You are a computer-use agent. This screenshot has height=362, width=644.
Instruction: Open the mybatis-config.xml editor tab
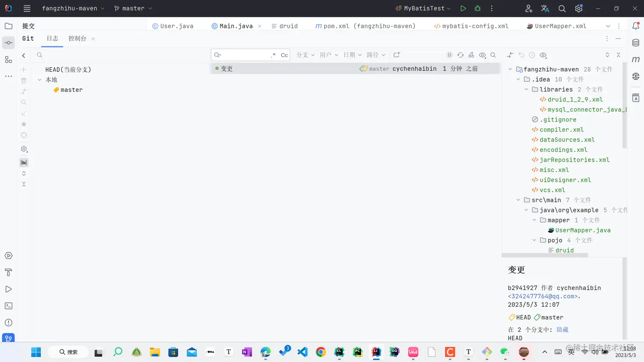tap(471, 26)
